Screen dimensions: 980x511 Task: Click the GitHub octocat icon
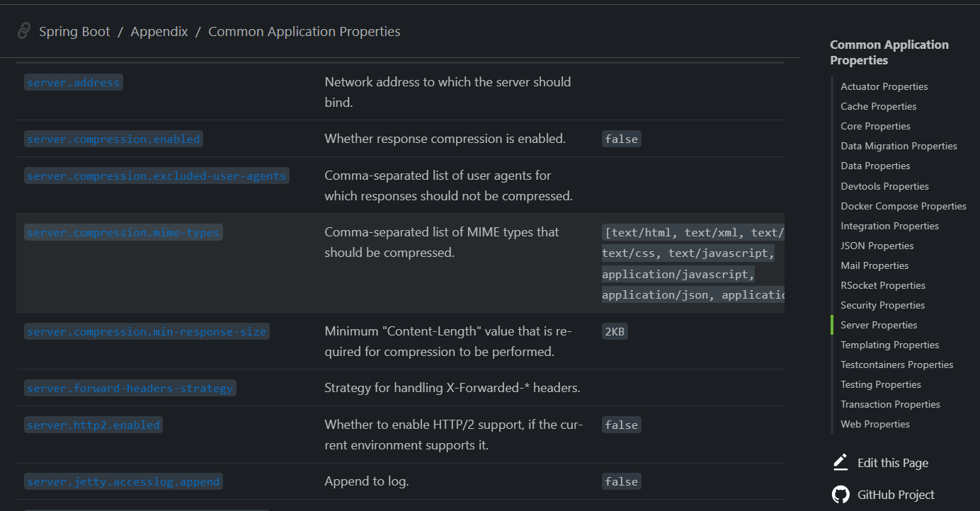click(841, 495)
